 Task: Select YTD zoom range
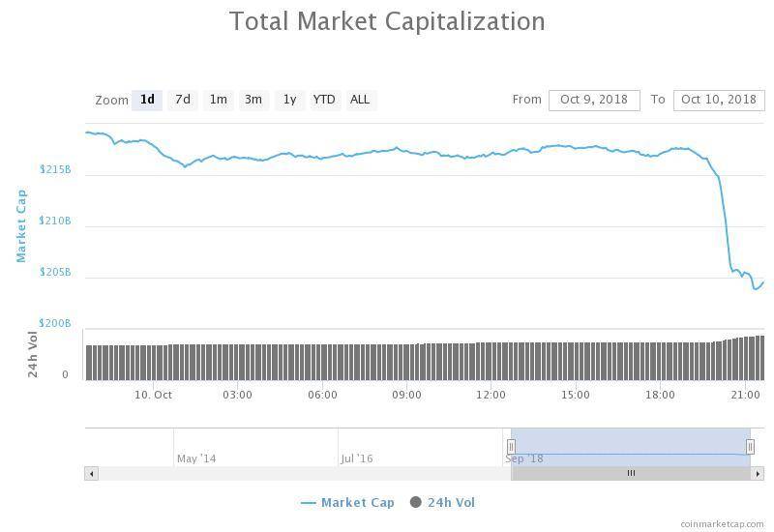[x=324, y=100]
